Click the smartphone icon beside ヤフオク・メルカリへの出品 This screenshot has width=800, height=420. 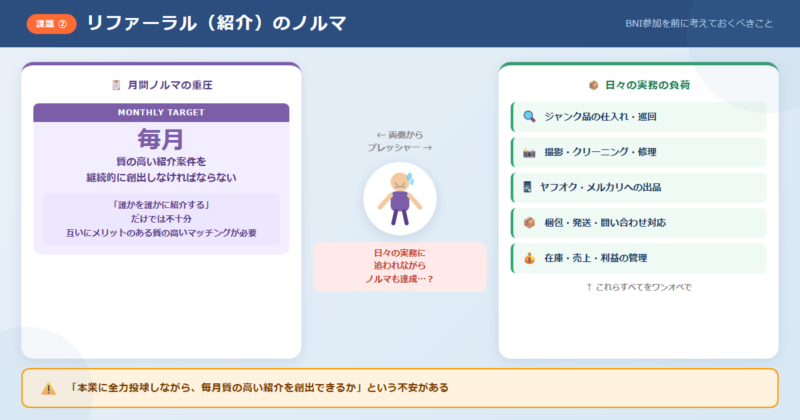tap(527, 187)
